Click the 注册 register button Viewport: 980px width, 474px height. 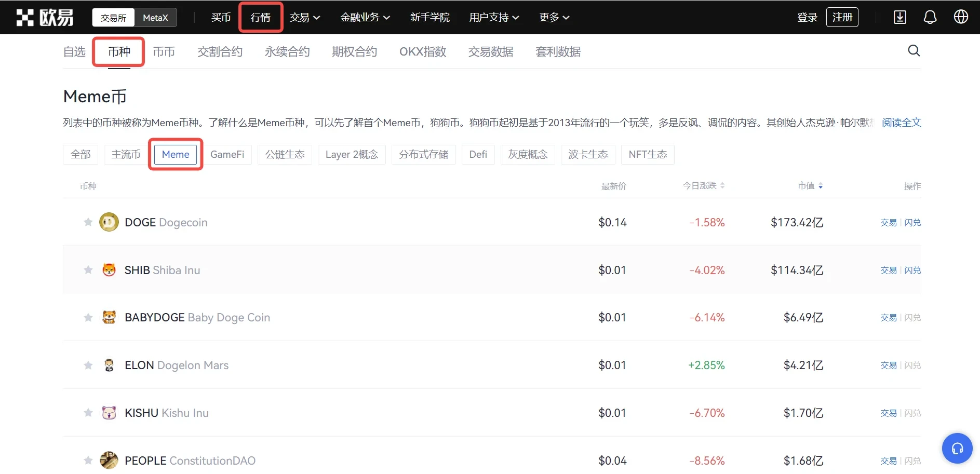coord(842,17)
